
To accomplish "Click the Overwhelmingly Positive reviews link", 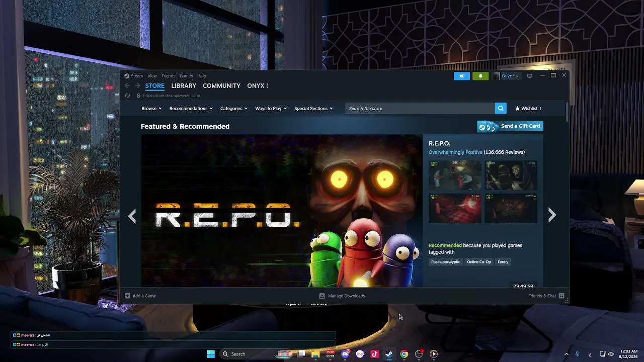I will point(455,152).
